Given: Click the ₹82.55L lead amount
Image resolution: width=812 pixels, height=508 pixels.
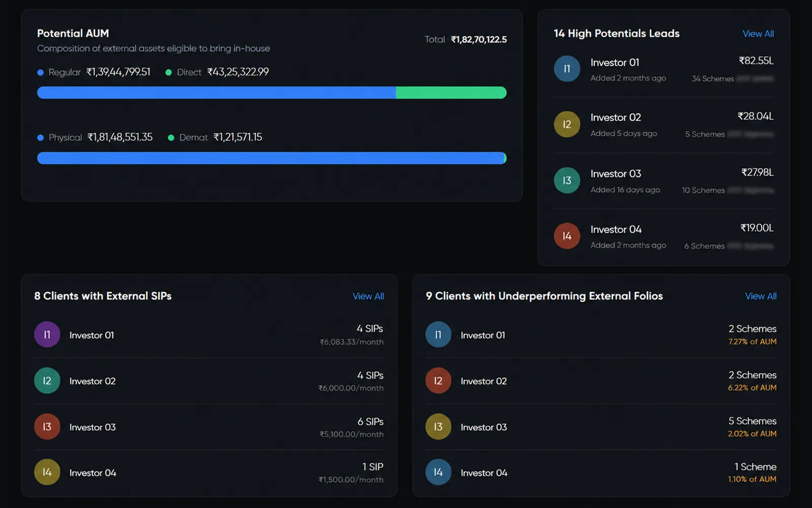Looking at the screenshot, I should coord(756,61).
